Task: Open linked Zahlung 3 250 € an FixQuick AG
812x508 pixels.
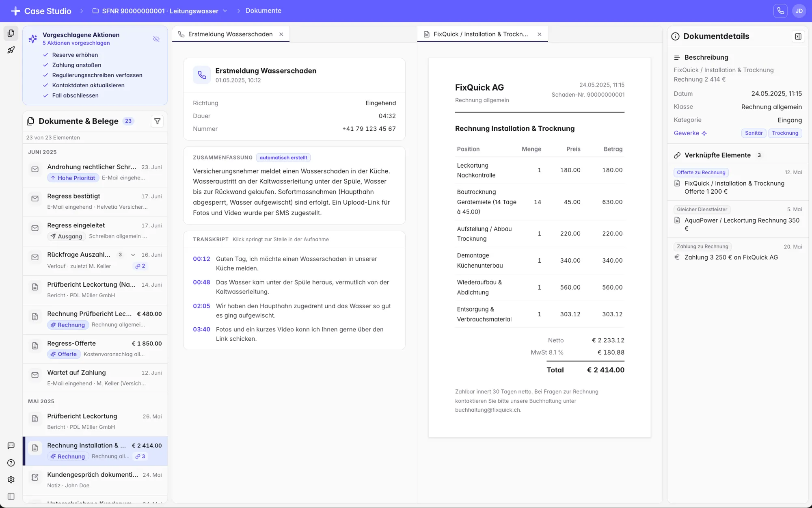Action: (x=737, y=252)
